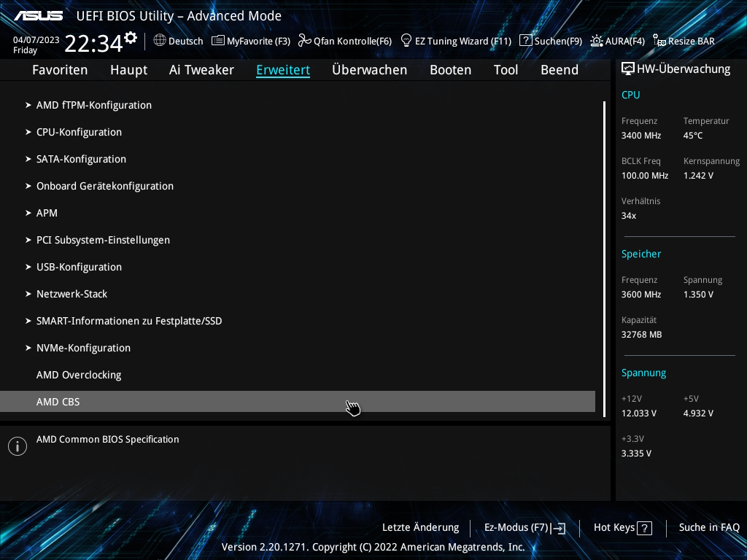The width and height of the screenshot is (747, 560).
Task: Go to Booten tab
Action: click(451, 70)
